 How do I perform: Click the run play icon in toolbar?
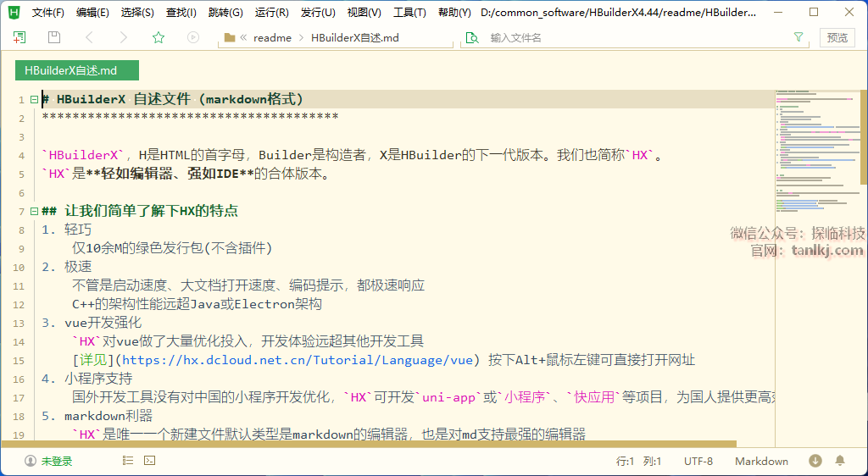(x=193, y=37)
